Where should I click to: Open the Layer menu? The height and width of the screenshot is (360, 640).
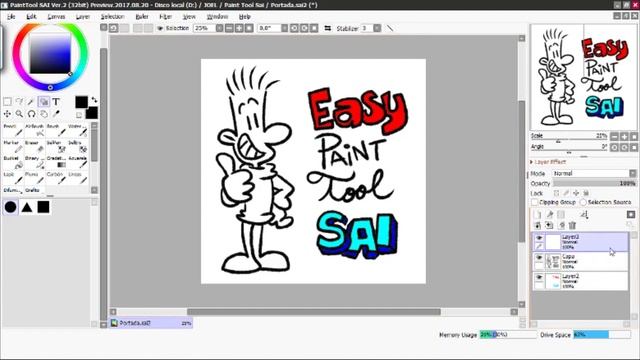click(82, 17)
